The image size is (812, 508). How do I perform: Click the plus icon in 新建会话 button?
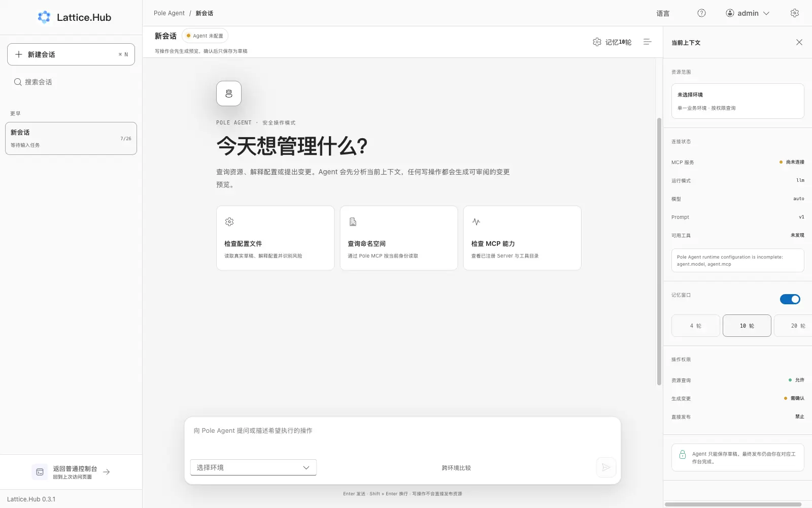tap(19, 54)
